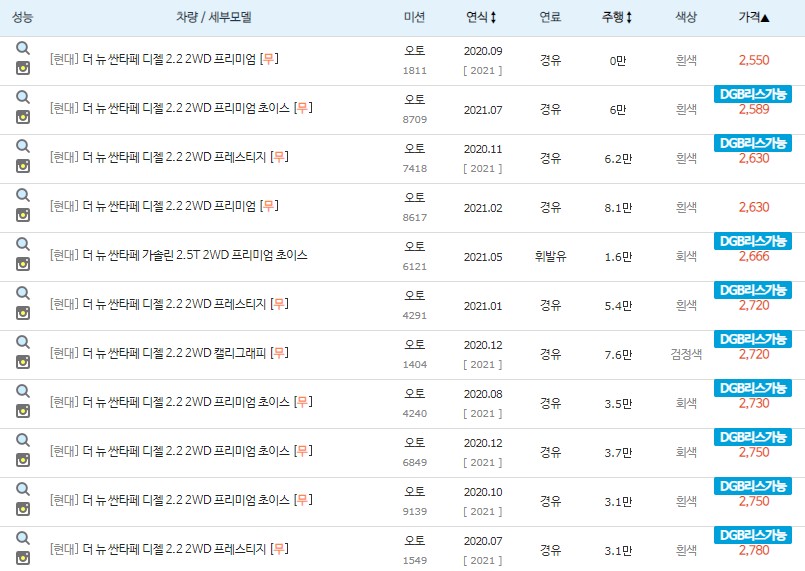Open magnifier icon for 캘리그래피 car 1404
The width and height of the screenshot is (805, 571).
click(x=23, y=342)
